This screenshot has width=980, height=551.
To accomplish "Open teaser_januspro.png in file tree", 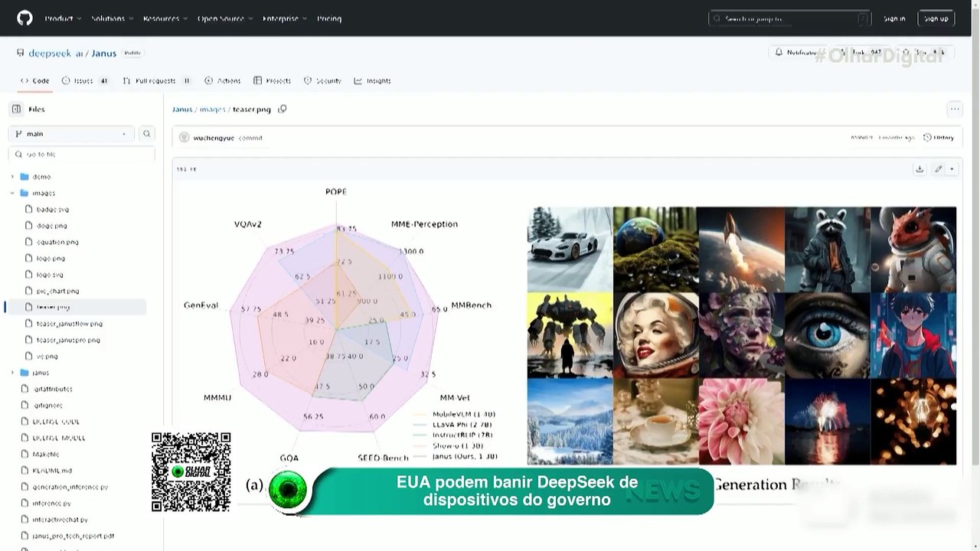I will (68, 340).
